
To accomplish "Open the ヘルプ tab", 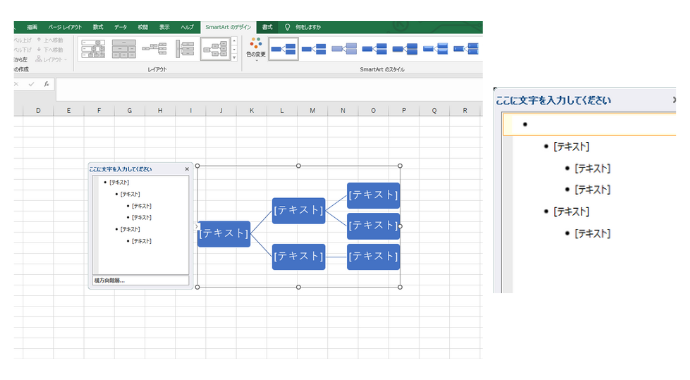I will coord(187,27).
